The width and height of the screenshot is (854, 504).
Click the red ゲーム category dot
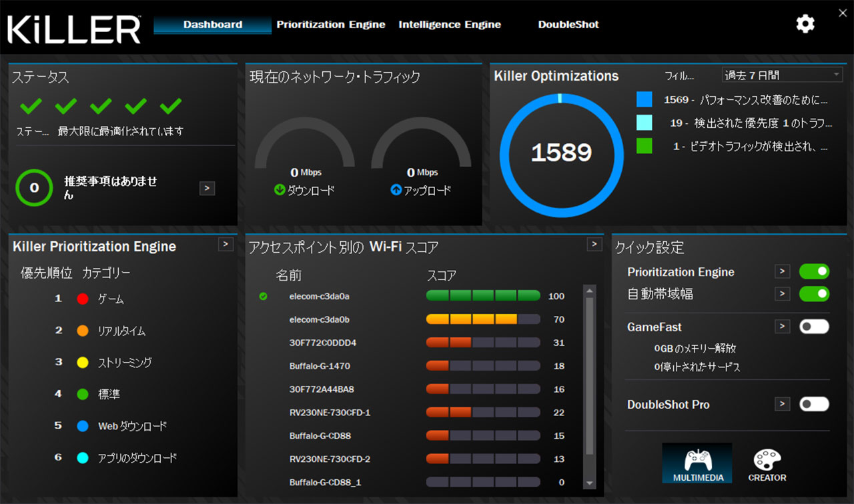pyautogui.click(x=83, y=299)
